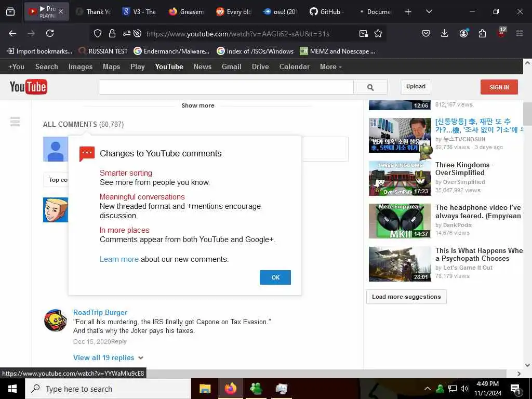This screenshot has height=399, width=532.
Task: Switch to GitHub tab
Action: (x=327, y=12)
